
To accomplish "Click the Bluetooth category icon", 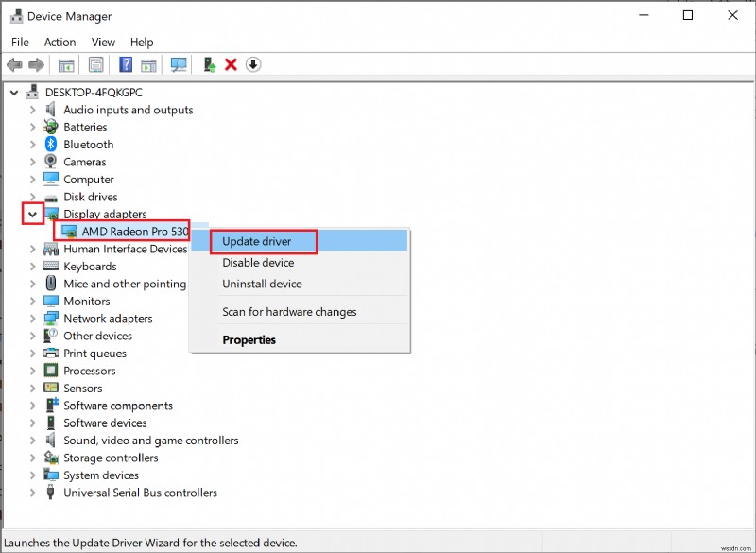I will (x=51, y=144).
